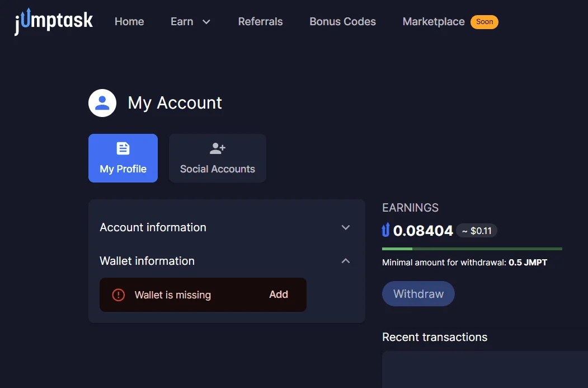
Task: Open the Home page
Action: [129, 21]
